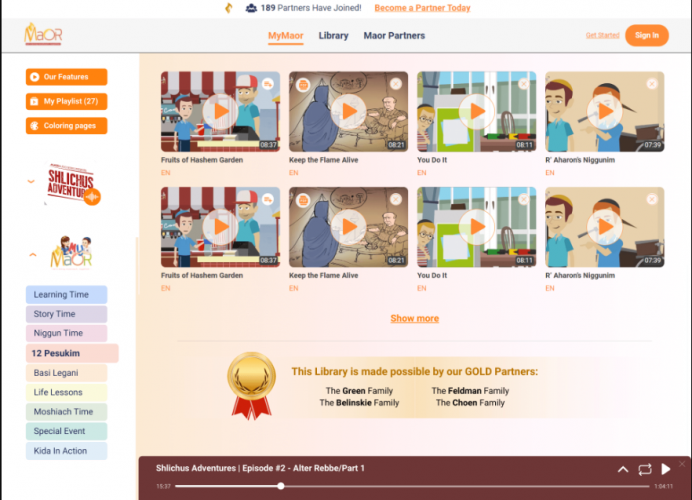The width and height of the screenshot is (692, 500).
Task: Click the gold medal ribbon image
Action: point(252,386)
